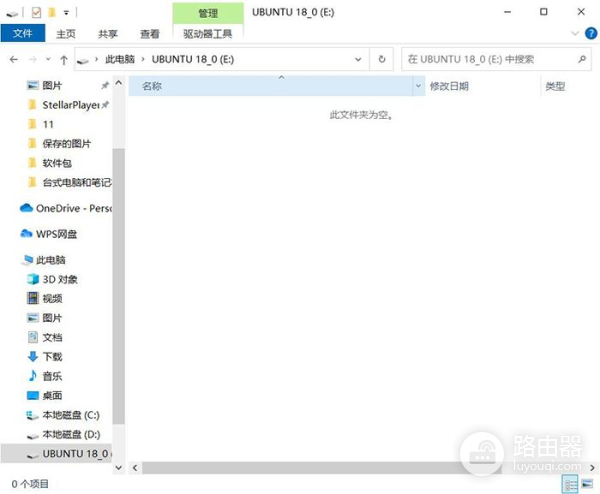
Task: Click the drive icon in title bar
Action: pyautogui.click(x=12, y=14)
